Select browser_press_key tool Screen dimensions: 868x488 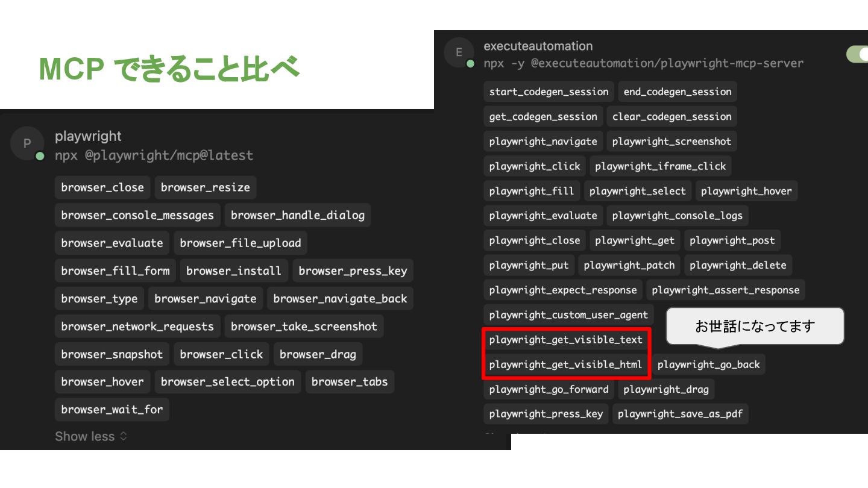coord(353,271)
